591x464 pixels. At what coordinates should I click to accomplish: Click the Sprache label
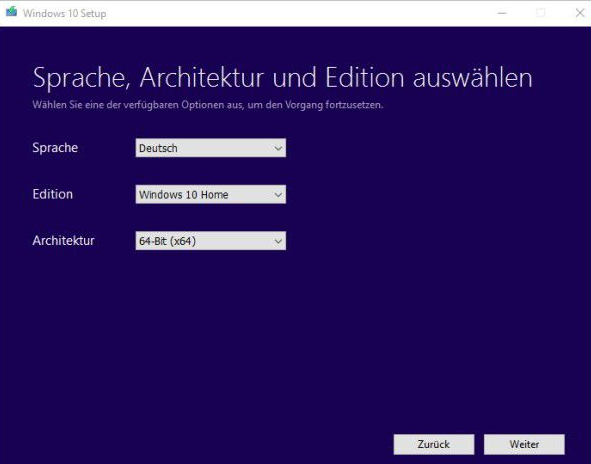click(55, 148)
